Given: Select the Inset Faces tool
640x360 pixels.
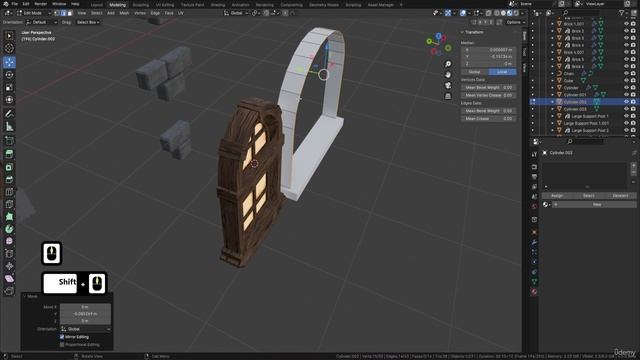Looking at the screenshot, I should (9, 167).
